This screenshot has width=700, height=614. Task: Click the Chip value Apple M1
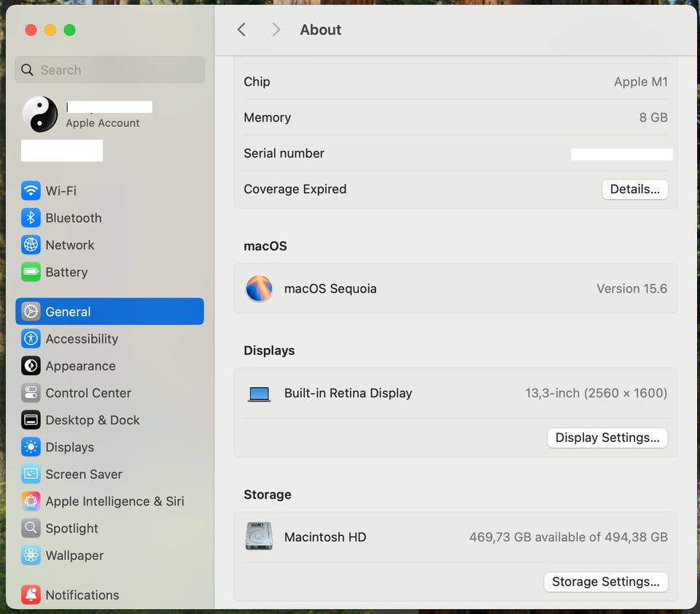[641, 82]
